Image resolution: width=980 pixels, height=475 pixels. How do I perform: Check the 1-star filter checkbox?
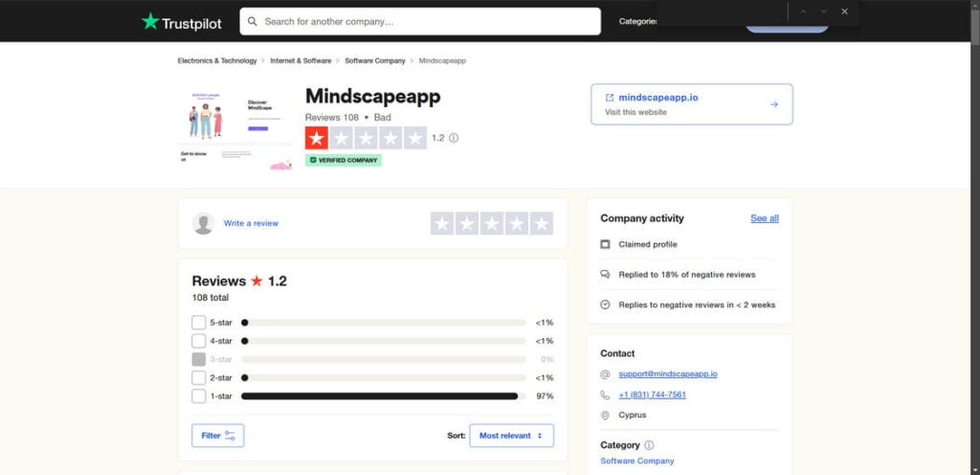click(199, 396)
